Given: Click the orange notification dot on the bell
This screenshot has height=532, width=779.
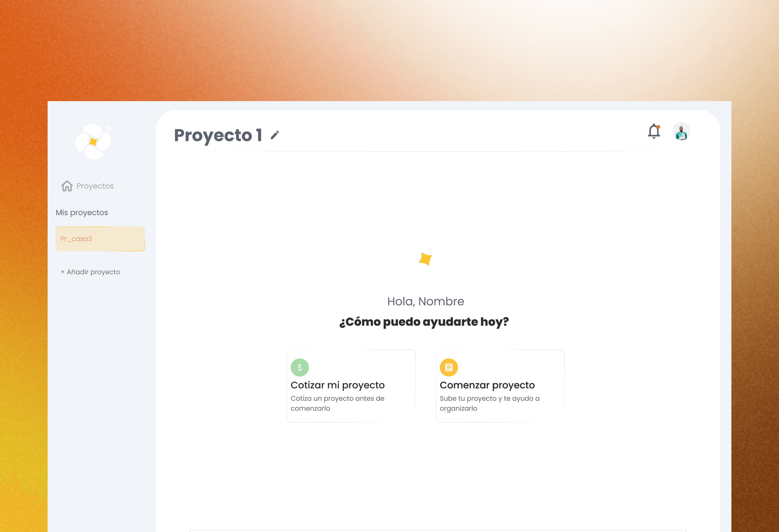Looking at the screenshot, I should [658, 127].
